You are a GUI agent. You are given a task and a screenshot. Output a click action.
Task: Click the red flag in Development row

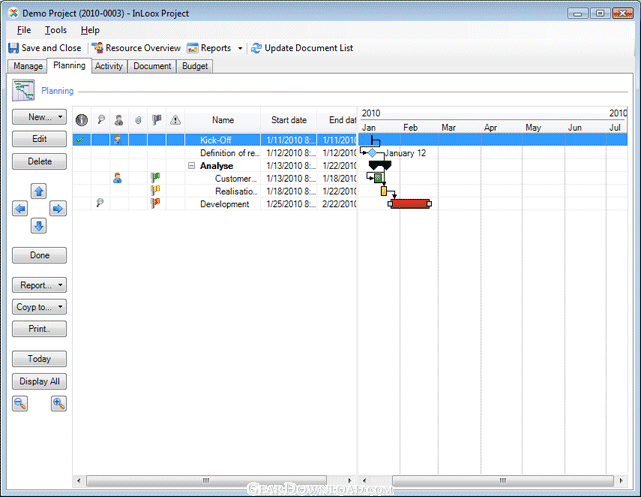pyautogui.click(x=155, y=203)
